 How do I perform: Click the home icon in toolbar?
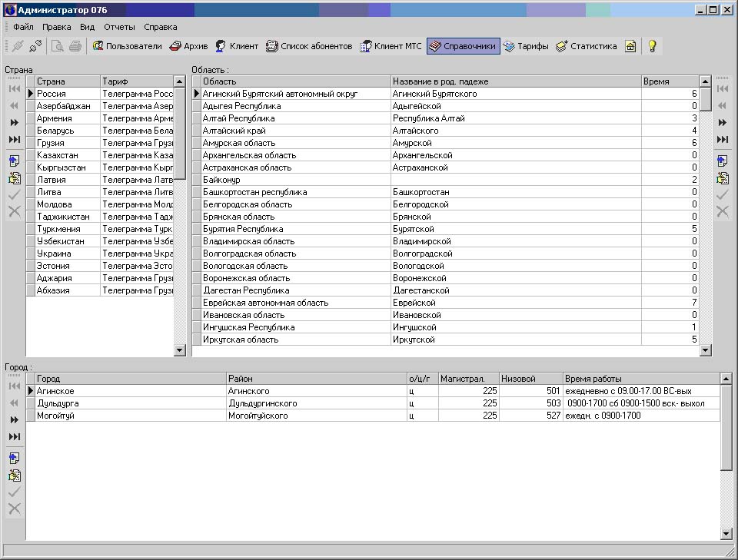coord(630,46)
